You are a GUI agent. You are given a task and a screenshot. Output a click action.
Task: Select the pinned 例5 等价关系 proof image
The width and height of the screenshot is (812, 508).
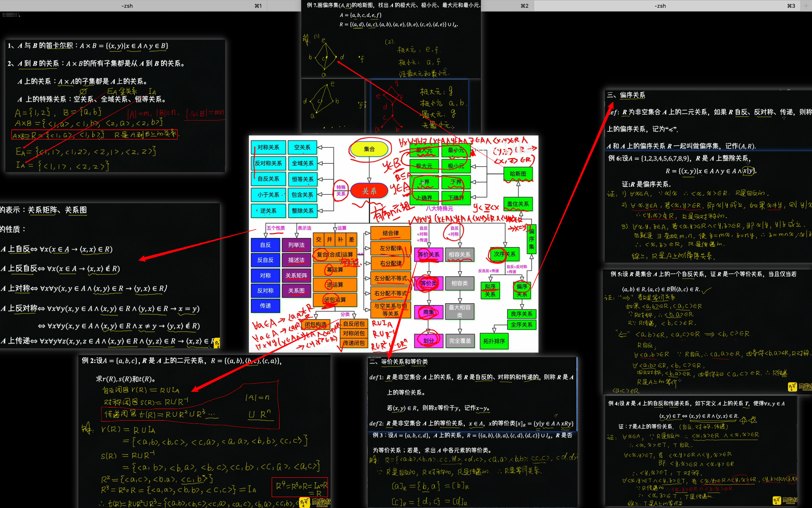(x=707, y=331)
